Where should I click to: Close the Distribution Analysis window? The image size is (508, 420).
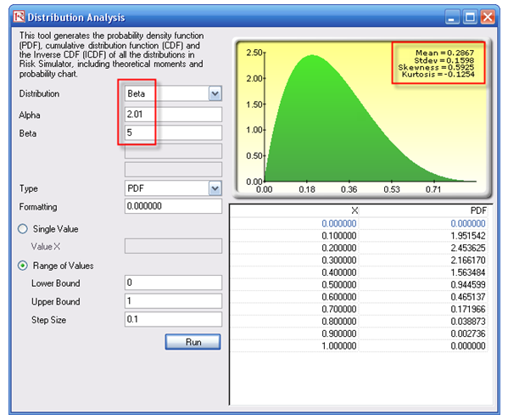(488, 17)
